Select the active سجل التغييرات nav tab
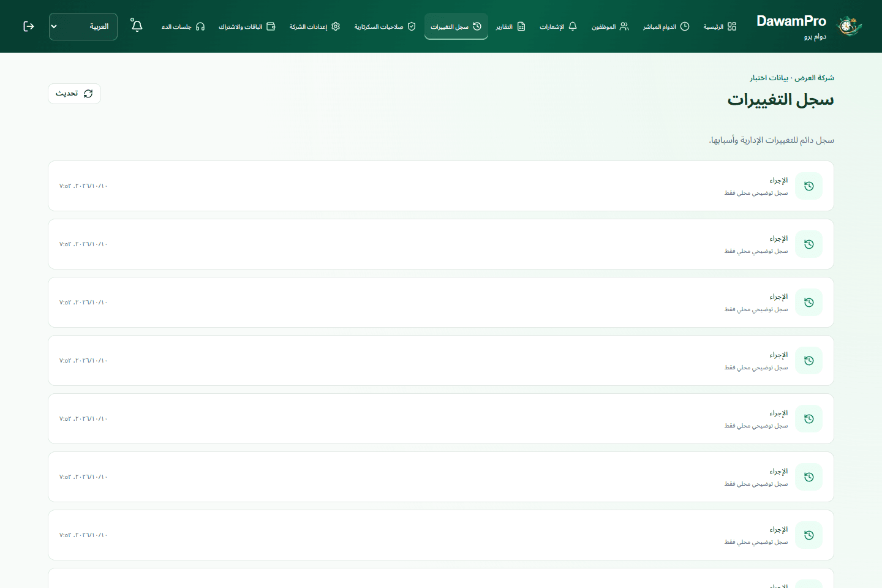882x588 pixels. 456,26
